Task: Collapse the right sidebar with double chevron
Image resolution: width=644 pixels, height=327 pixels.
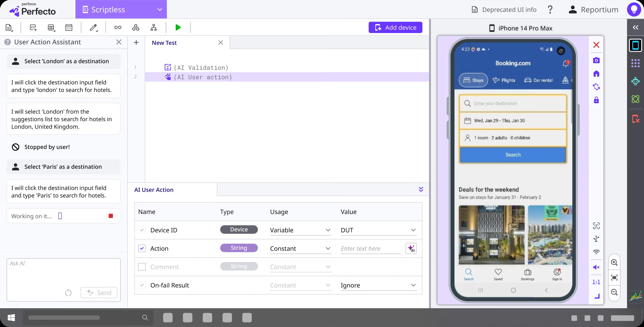Action: click(635, 27)
